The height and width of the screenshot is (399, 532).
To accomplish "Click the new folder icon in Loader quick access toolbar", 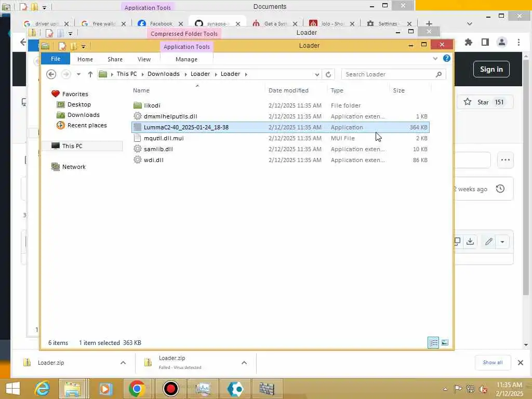I will click(x=73, y=46).
